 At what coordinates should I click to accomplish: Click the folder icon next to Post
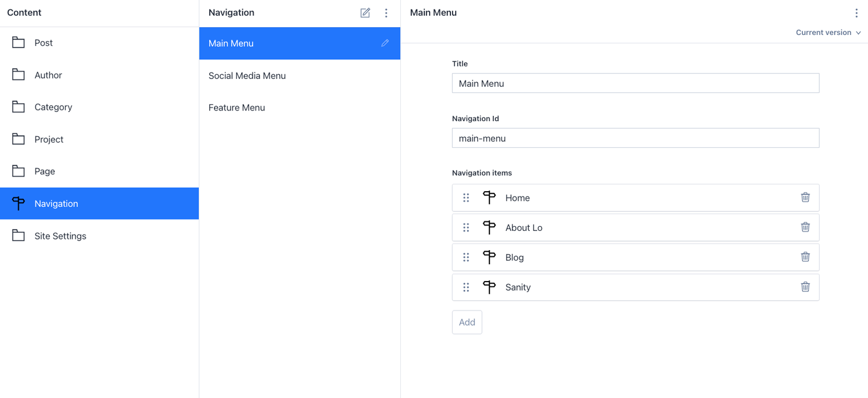(x=18, y=42)
